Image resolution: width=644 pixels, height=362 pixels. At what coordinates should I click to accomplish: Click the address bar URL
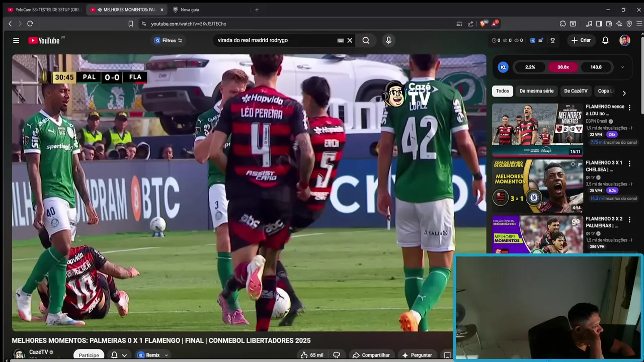[x=189, y=24]
